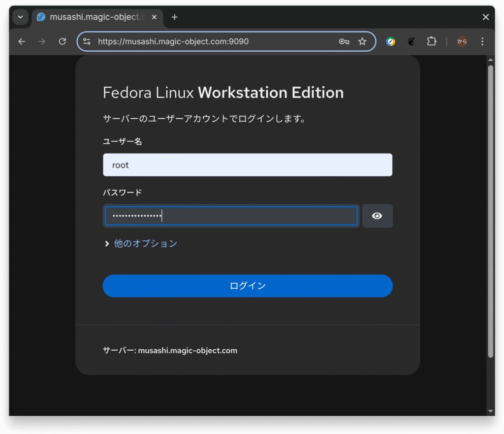Click the blue ログイン button
This screenshot has height=434, width=504.
[248, 286]
